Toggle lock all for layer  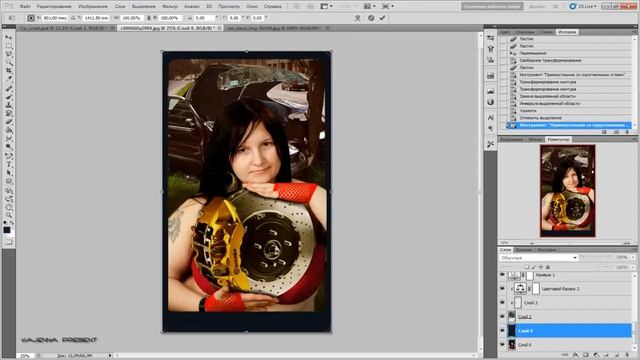pyautogui.click(x=548, y=267)
